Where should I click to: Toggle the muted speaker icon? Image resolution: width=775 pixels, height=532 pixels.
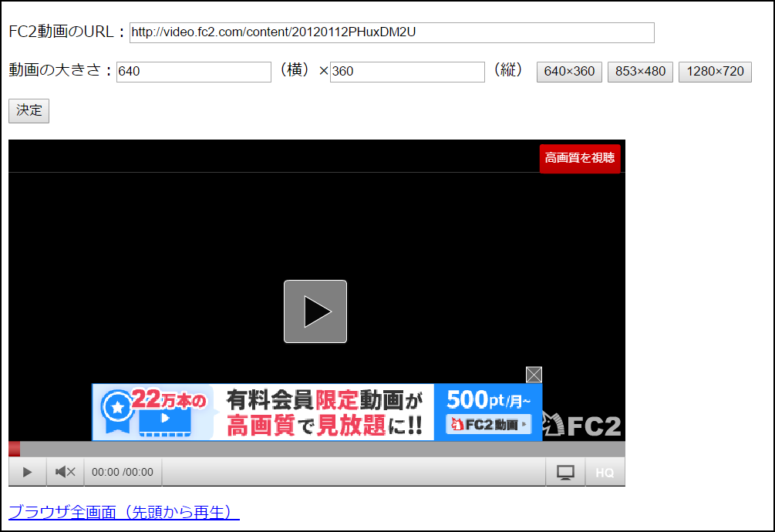pyautogui.click(x=66, y=472)
